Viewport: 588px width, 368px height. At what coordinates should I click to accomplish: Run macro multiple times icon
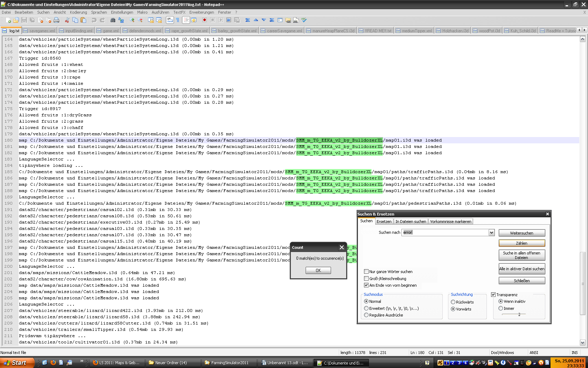229,20
